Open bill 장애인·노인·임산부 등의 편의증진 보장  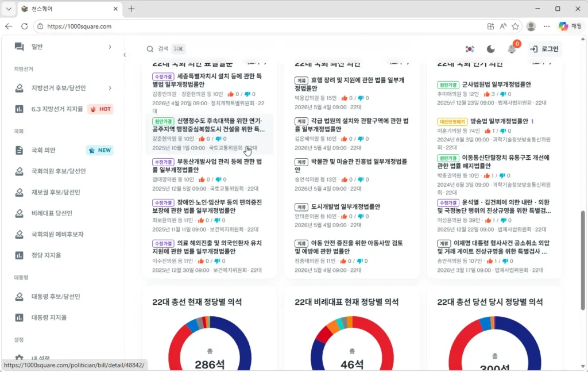(x=207, y=206)
